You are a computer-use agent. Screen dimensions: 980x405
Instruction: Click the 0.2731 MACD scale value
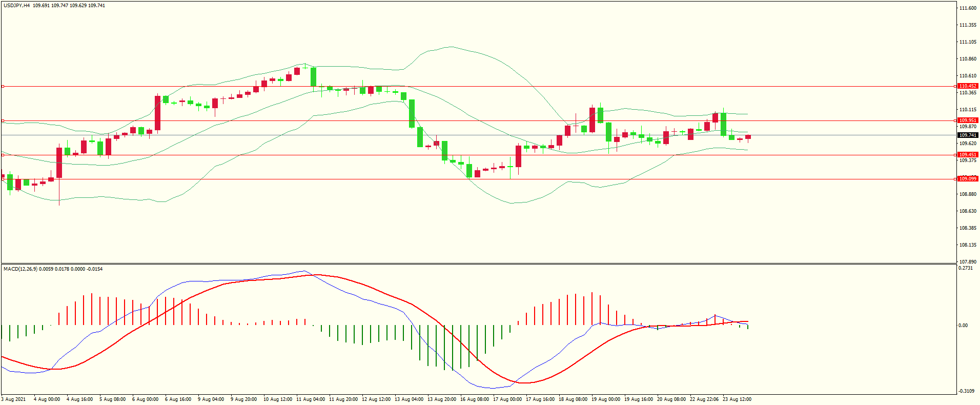(966, 268)
